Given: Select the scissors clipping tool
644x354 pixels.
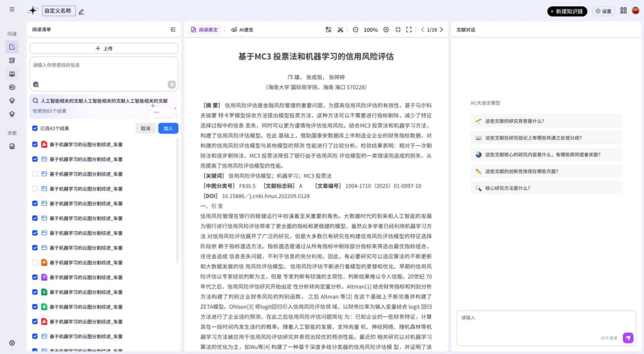Looking at the screenshot, I should (x=340, y=30).
